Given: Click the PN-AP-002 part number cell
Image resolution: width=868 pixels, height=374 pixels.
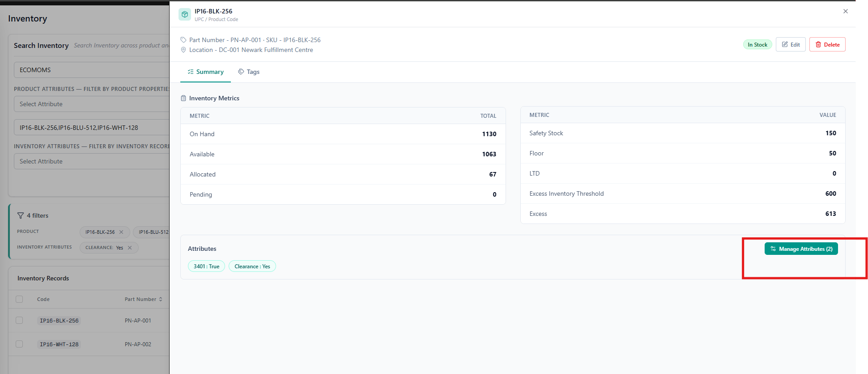Looking at the screenshot, I should [138, 344].
